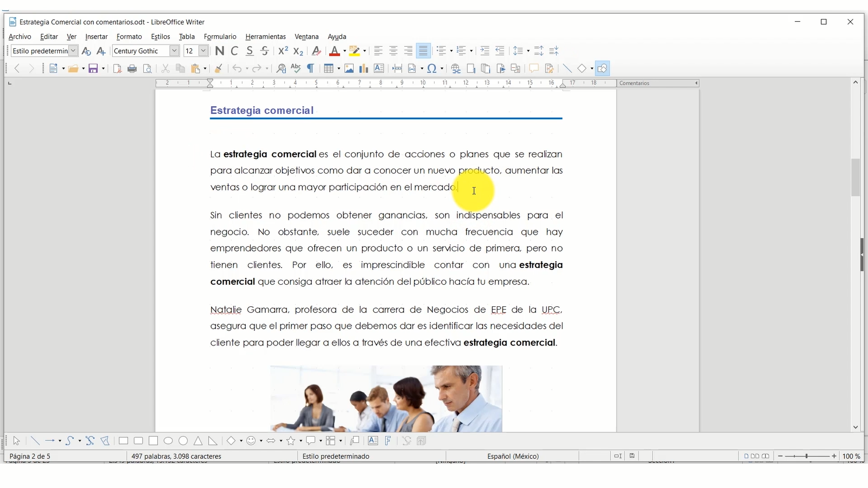Toggle italic formatting (C)
This screenshot has width=868, height=488.
coord(234,51)
